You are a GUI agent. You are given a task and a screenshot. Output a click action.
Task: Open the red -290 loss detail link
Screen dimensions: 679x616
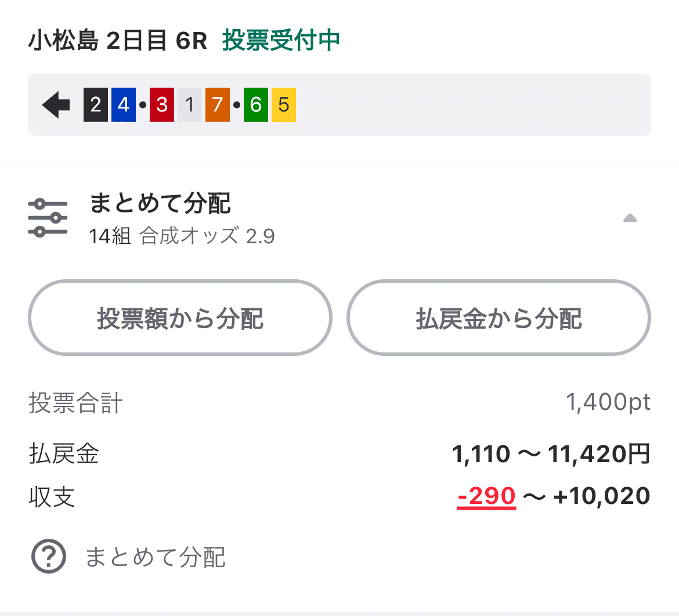tap(486, 495)
